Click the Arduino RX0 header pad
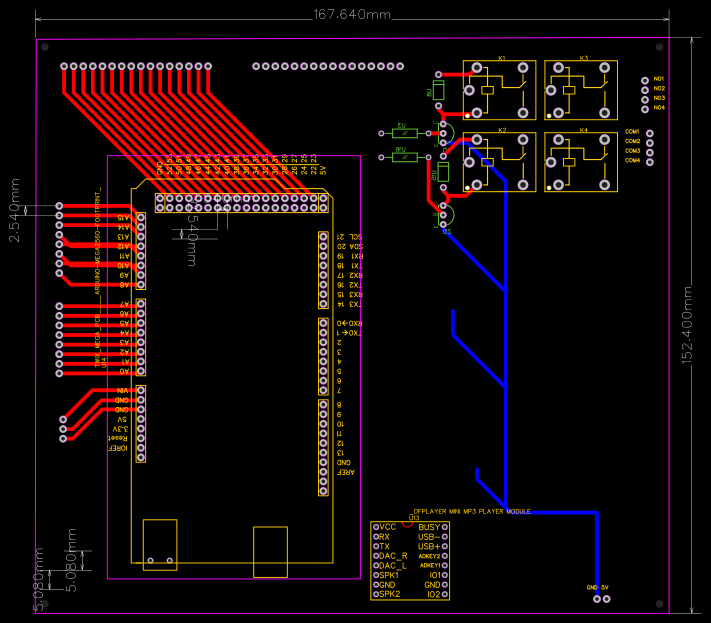Viewport: 711px width, 623px height. pyautogui.click(x=323, y=323)
